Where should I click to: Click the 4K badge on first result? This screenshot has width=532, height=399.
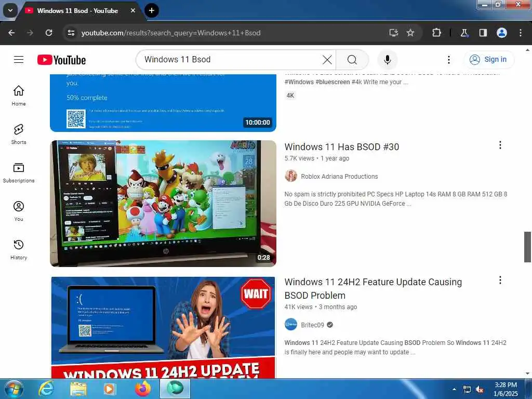pos(290,96)
